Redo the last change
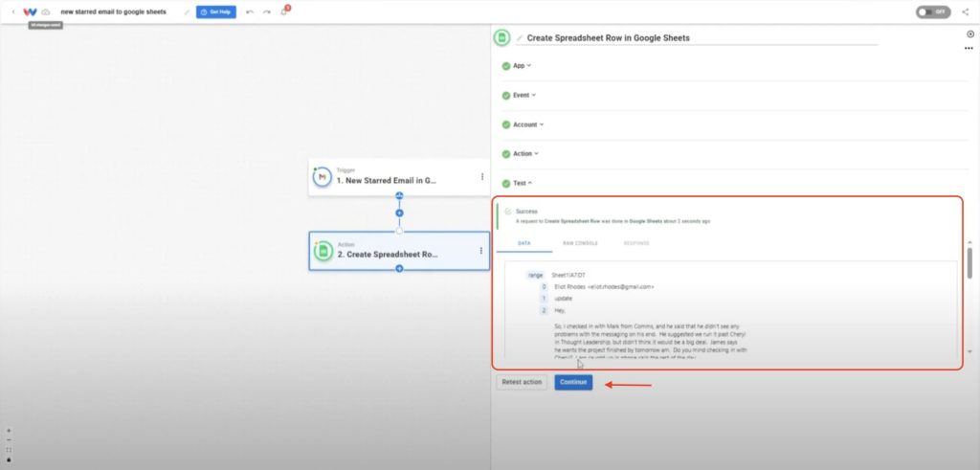This screenshot has width=980, height=470. pos(267,11)
